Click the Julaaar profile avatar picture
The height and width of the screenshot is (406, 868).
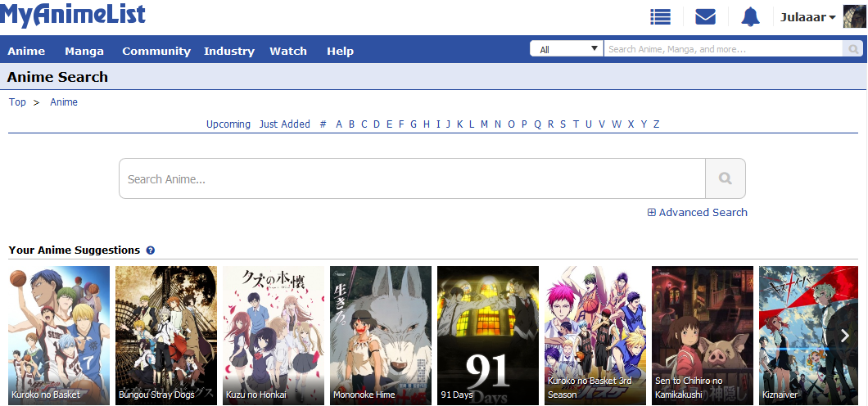pos(855,16)
